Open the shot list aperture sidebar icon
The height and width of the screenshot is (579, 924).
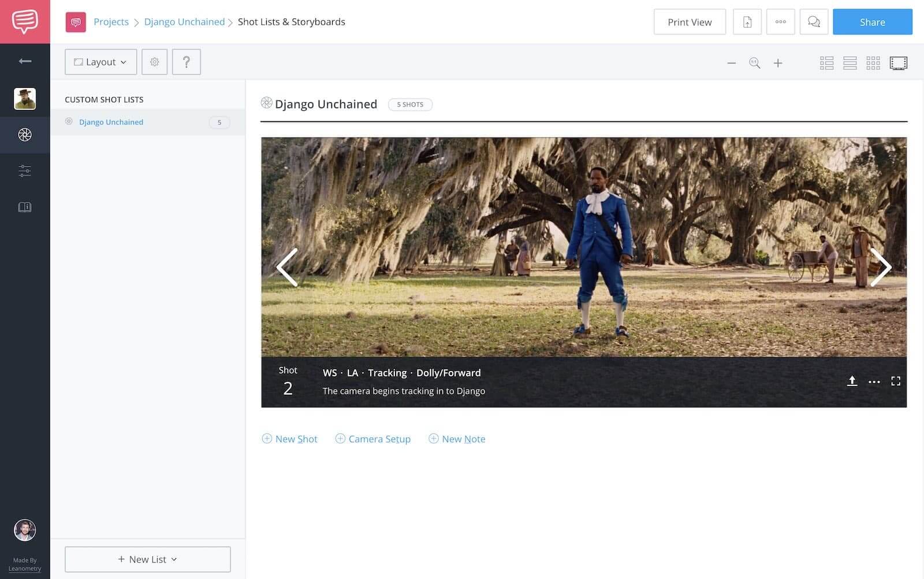tap(25, 135)
